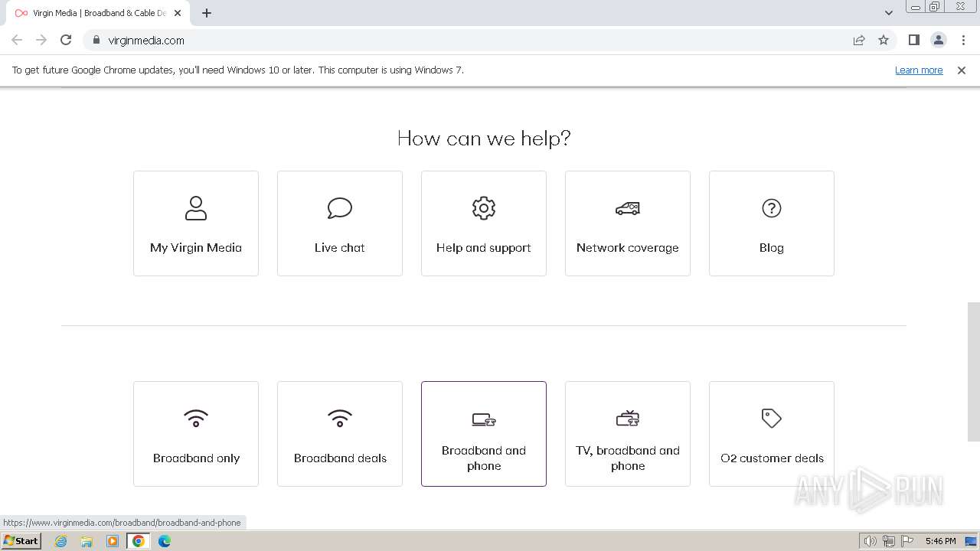Image resolution: width=980 pixels, height=551 pixels.
Task: Follow the Learn more link
Action: tap(919, 70)
